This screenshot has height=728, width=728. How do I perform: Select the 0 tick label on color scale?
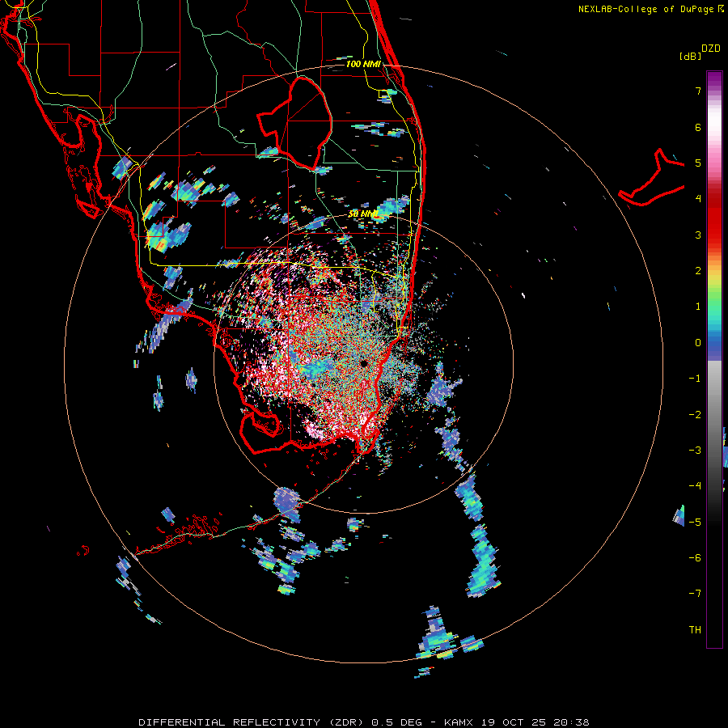pyautogui.click(x=698, y=343)
